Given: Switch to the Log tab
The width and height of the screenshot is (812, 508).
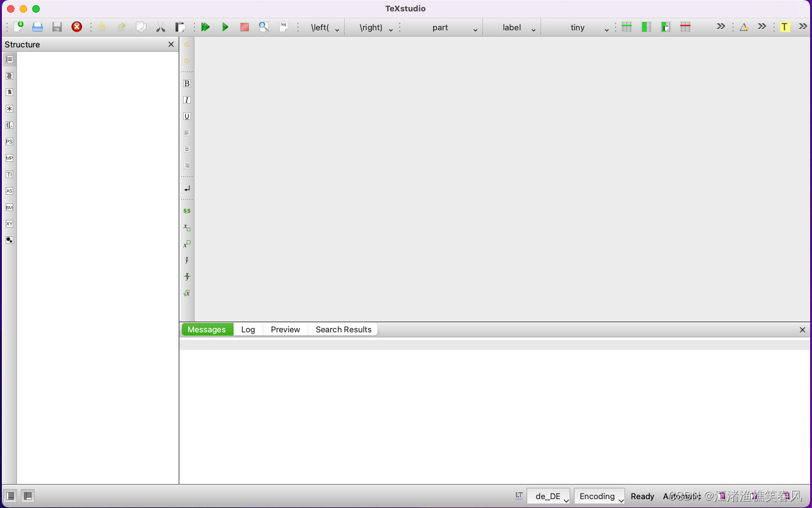Looking at the screenshot, I should pos(248,329).
